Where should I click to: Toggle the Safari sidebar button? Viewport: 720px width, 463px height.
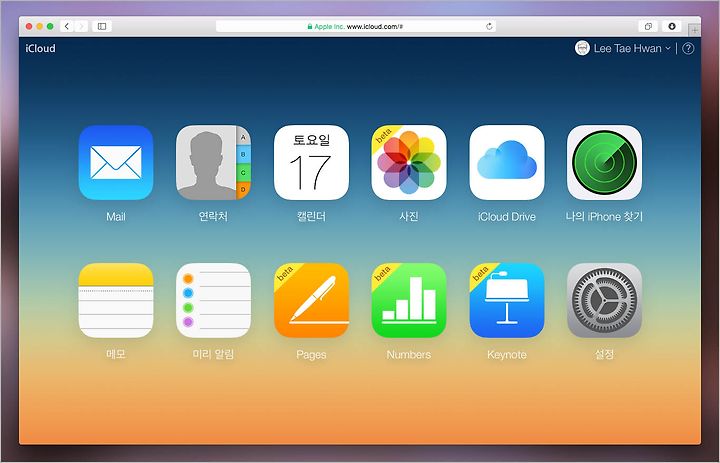[102, 26]
